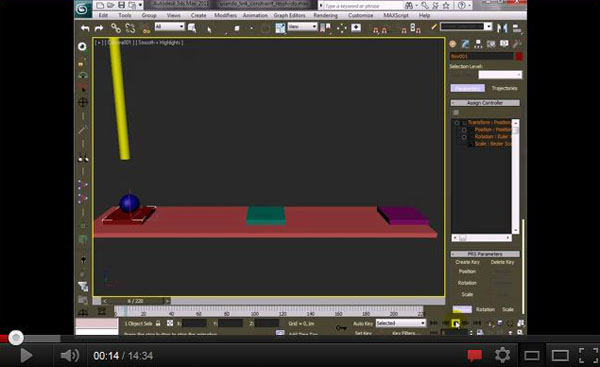Open the Tools menu
This screenshot has height=367, width=600.
[125, 16]
